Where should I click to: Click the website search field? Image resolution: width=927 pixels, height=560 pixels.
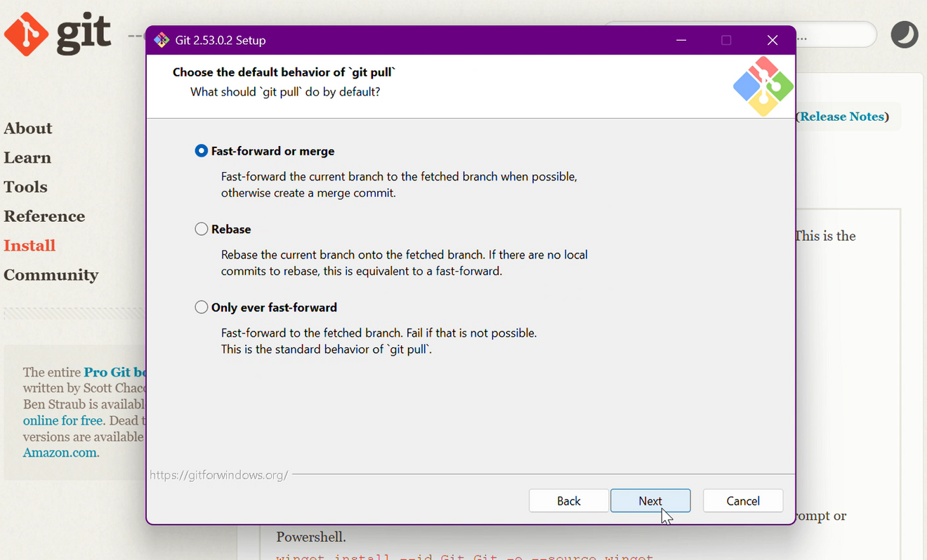click(836, 35)
